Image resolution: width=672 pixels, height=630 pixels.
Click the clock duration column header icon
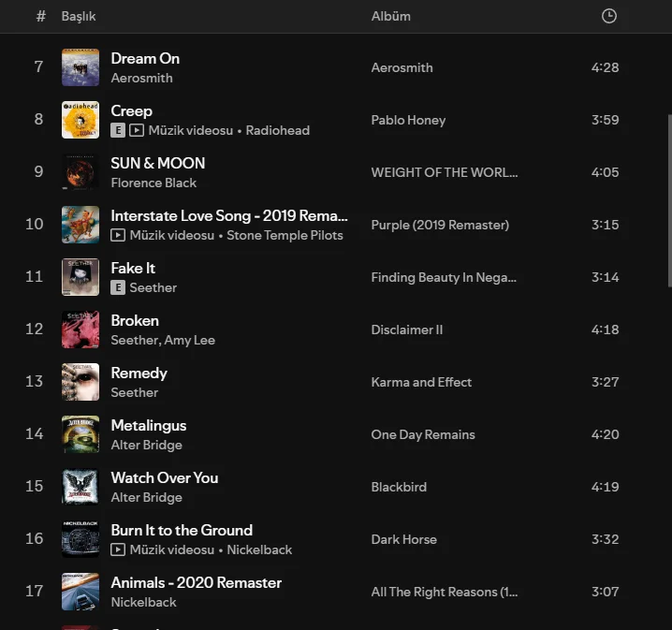tap(609, 16)
